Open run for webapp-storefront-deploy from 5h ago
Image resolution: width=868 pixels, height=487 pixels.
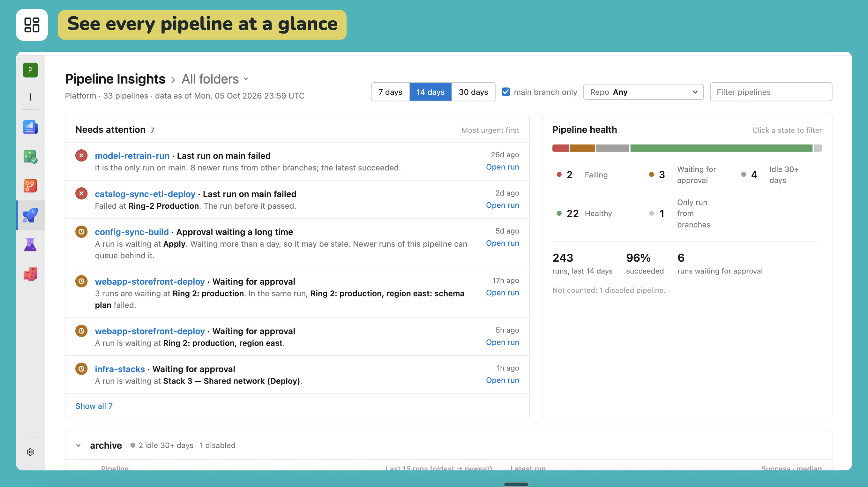click(x=502, y=342)
